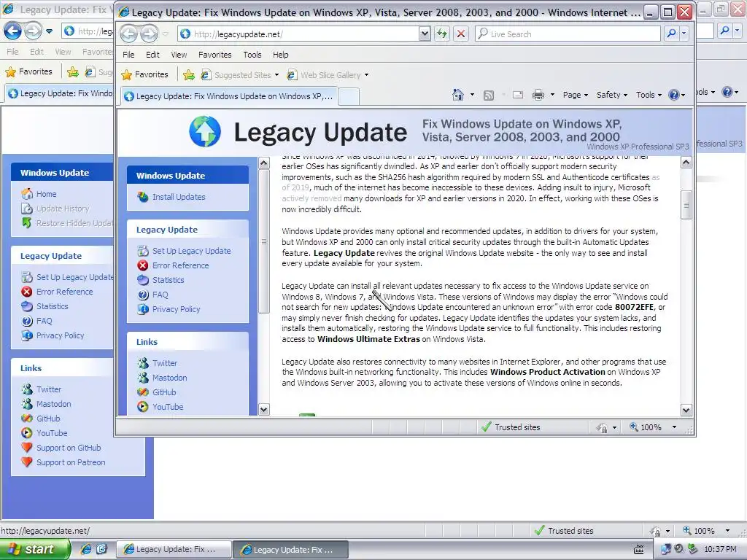Open the search provider dropdown arrow
The height and width of the screenshot is (560, 747).
684,34
